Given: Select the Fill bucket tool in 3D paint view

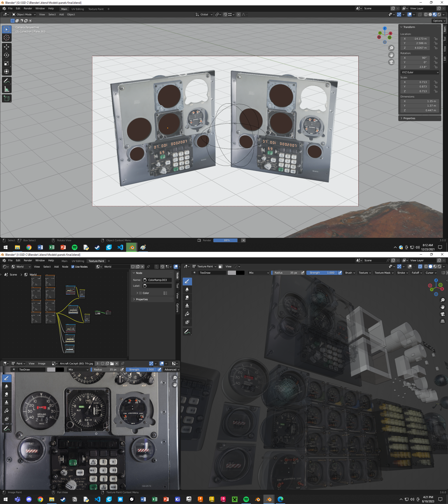Looking at the screenshot, I should [187, 314].
